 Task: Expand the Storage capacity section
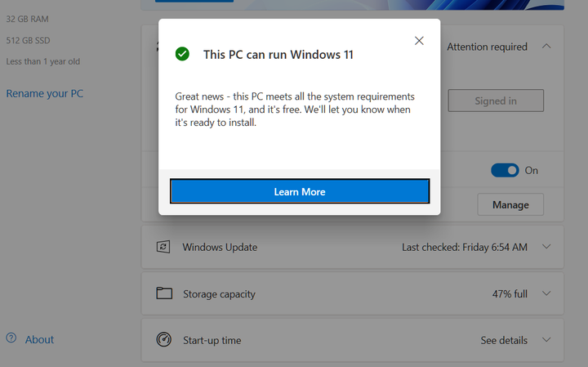click(546, 293)
